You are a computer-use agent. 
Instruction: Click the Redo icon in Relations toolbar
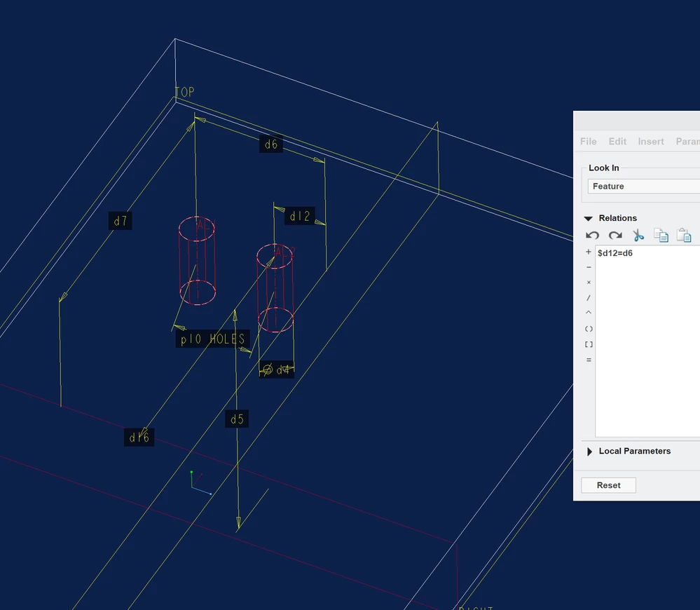[x=615, y=236]
